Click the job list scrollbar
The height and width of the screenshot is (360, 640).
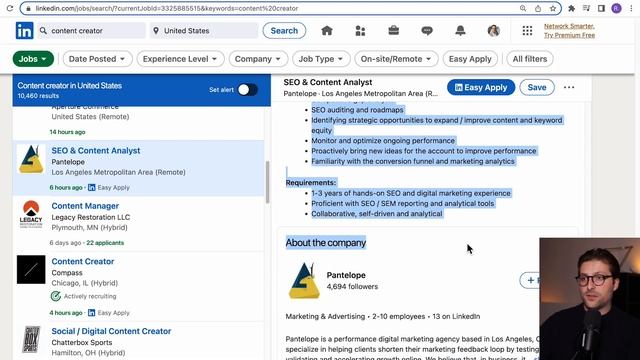click(267, 182)
